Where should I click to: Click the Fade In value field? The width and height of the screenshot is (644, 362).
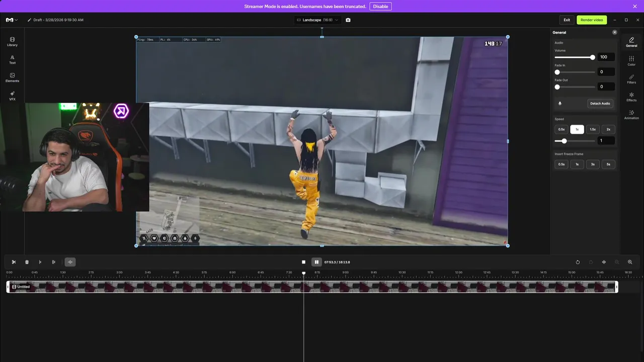[x=606, y=72]
